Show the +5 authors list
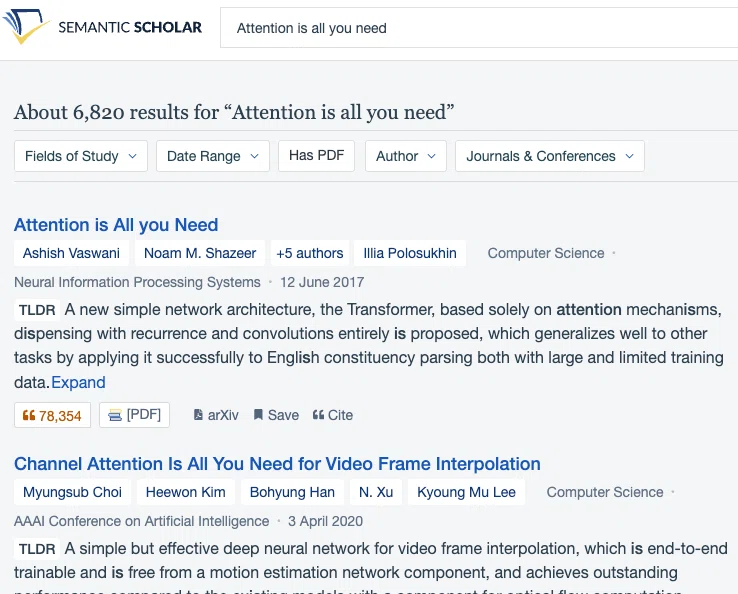 pos(310,253)
